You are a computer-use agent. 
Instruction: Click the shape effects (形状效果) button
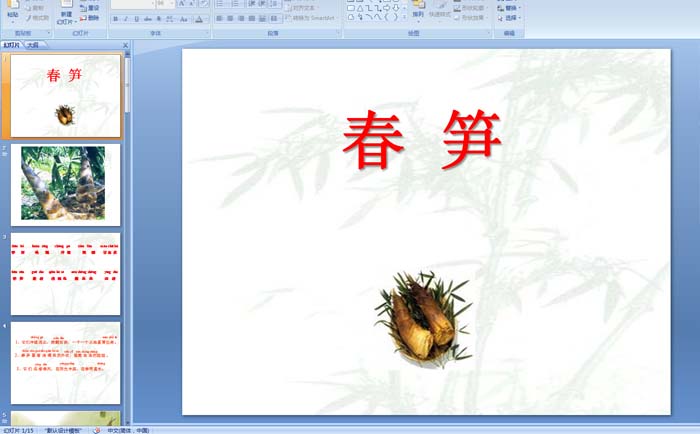point(471,18)
